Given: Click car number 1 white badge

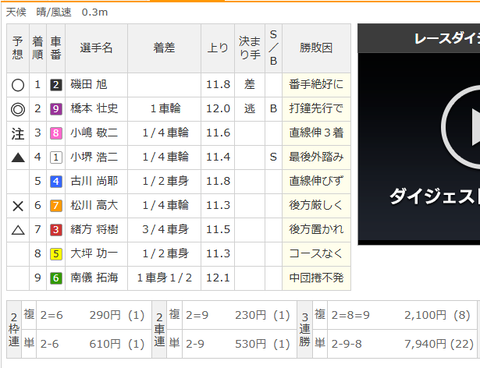Looking at the screenshot, I should tap(56, 157).
